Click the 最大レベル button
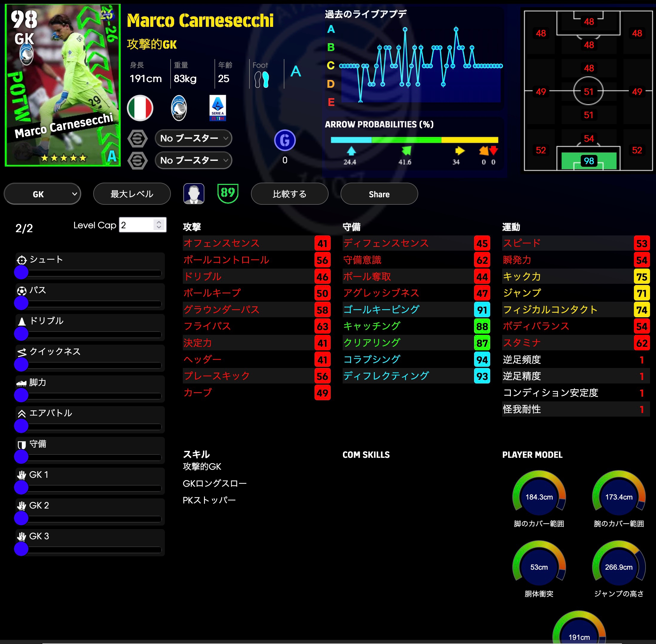 pos(132,194)
